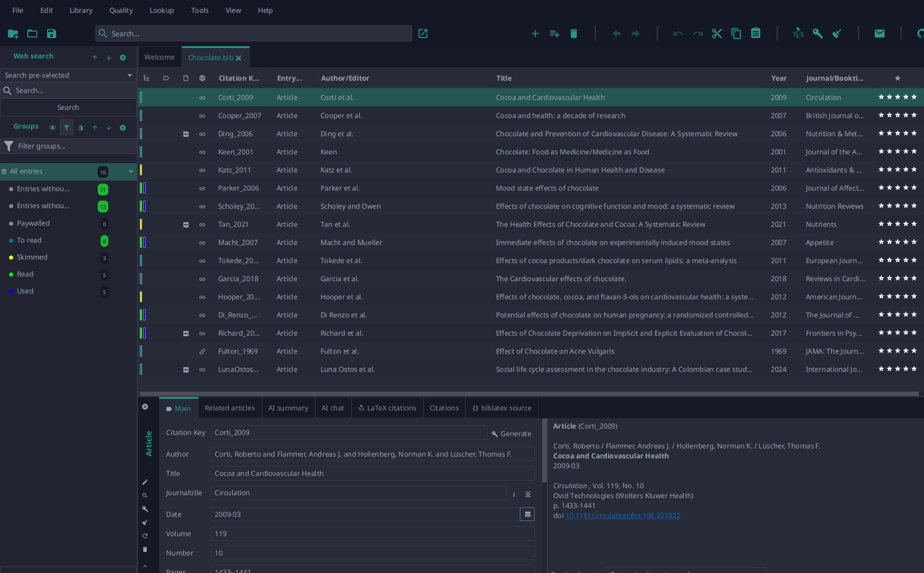Undo the last action
Viewport: 924px width, 573px height.
pos(678,34)
